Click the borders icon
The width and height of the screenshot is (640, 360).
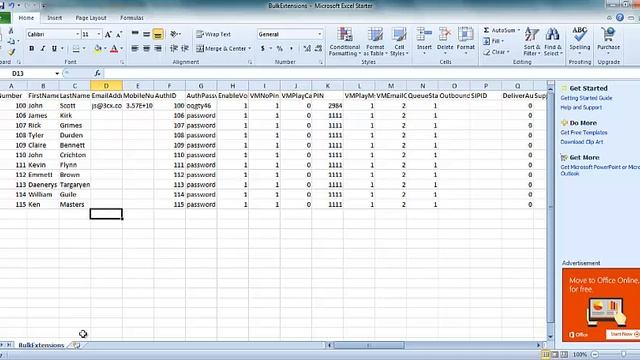pyautogui.click(x=76, y=49)
